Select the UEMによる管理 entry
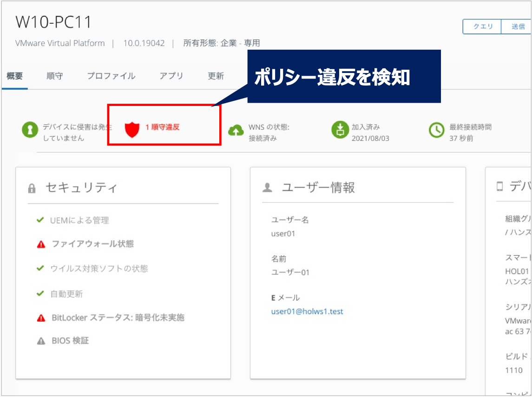 point(79,220)
